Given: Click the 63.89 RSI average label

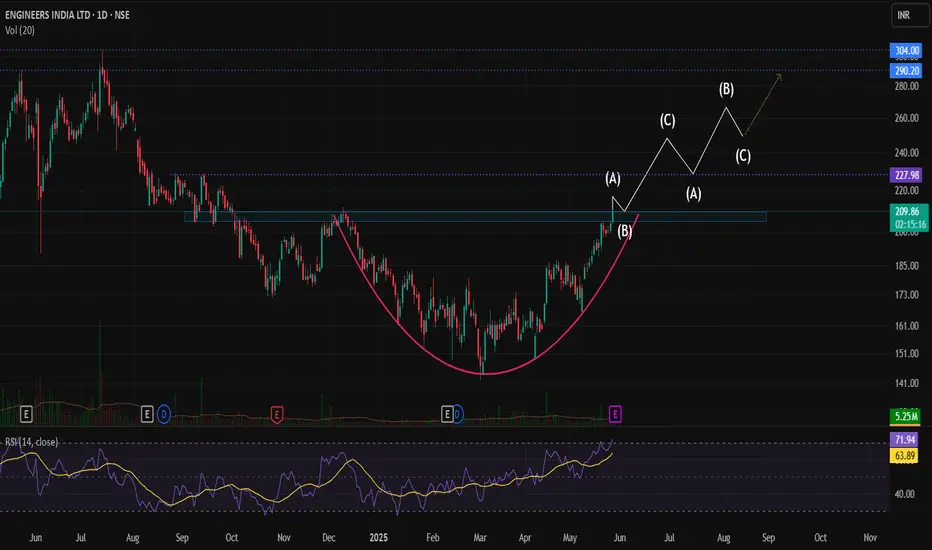Looking at the screenshot, I should [x=905, y=456].
